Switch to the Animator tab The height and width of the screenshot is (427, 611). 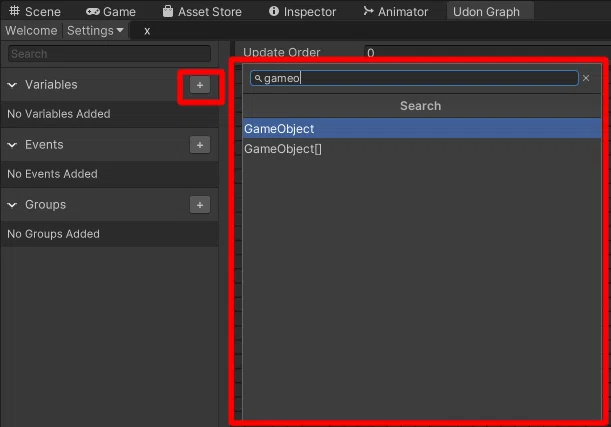[x=396, y=11]
